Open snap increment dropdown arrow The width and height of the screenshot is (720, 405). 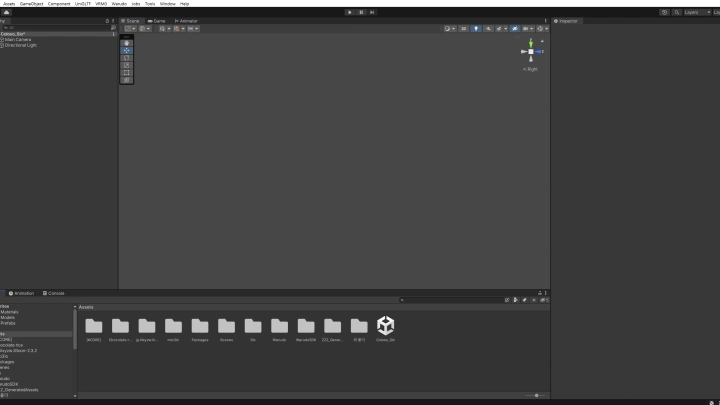197,28
